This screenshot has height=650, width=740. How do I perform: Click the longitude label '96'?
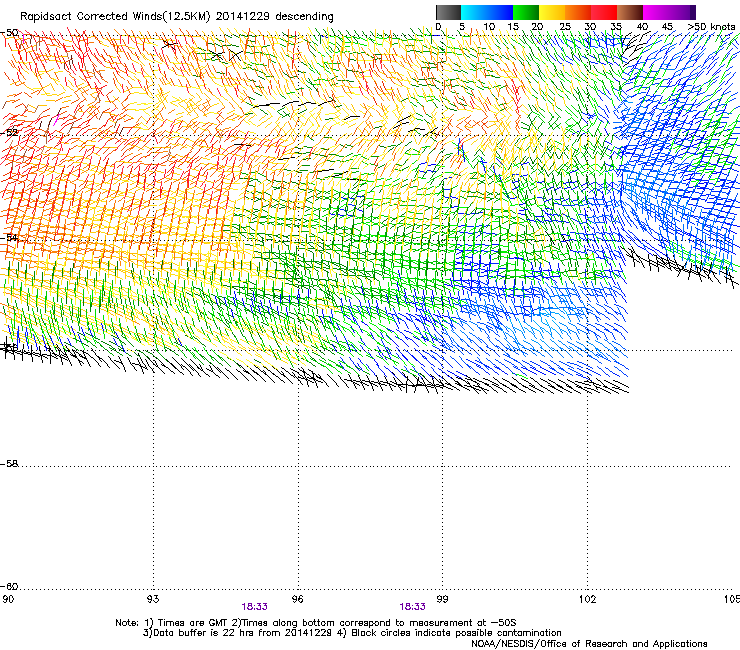[297, 599]
